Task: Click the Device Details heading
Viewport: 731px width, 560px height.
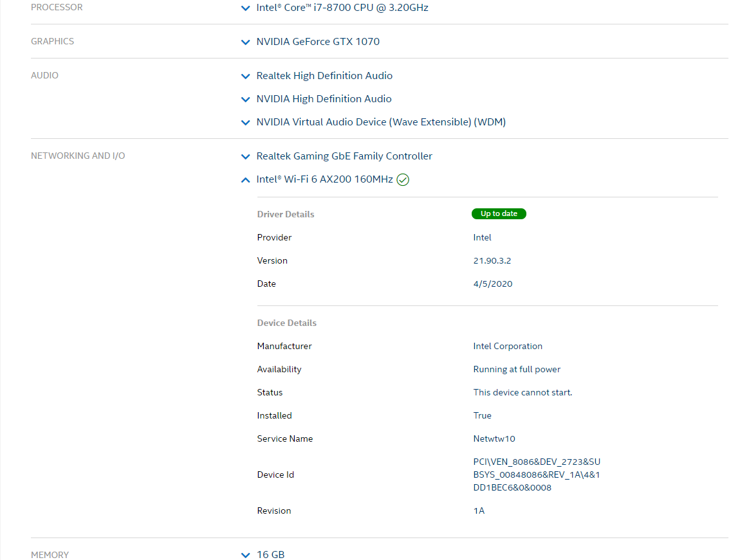Action: (x=286, y=323)
